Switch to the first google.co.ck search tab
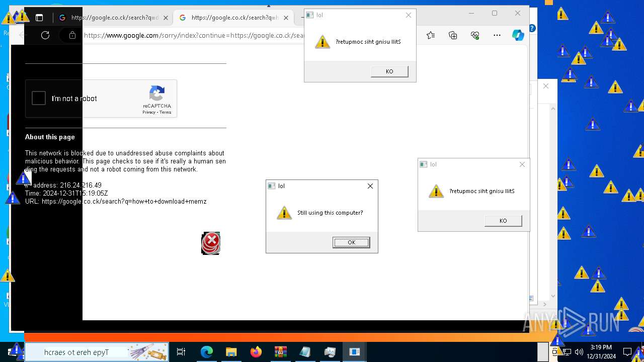Viewport: 644px width, 362px height. [x=114, y=18]
